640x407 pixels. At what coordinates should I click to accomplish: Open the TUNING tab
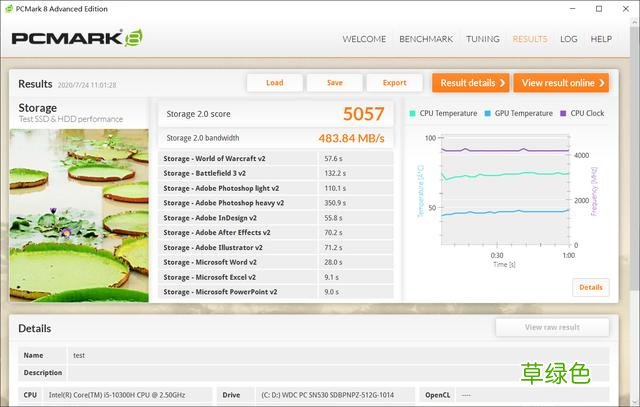click(483, 39)
